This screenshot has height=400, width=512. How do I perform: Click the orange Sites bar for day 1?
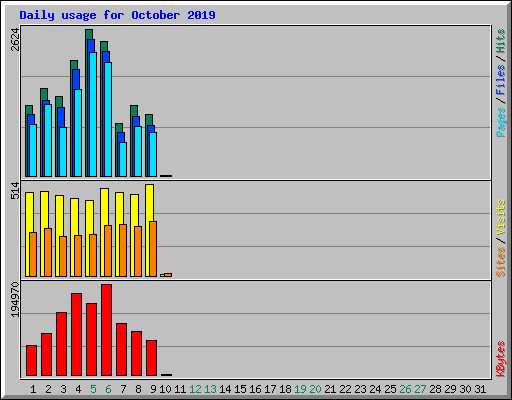[x=33, y=254]
